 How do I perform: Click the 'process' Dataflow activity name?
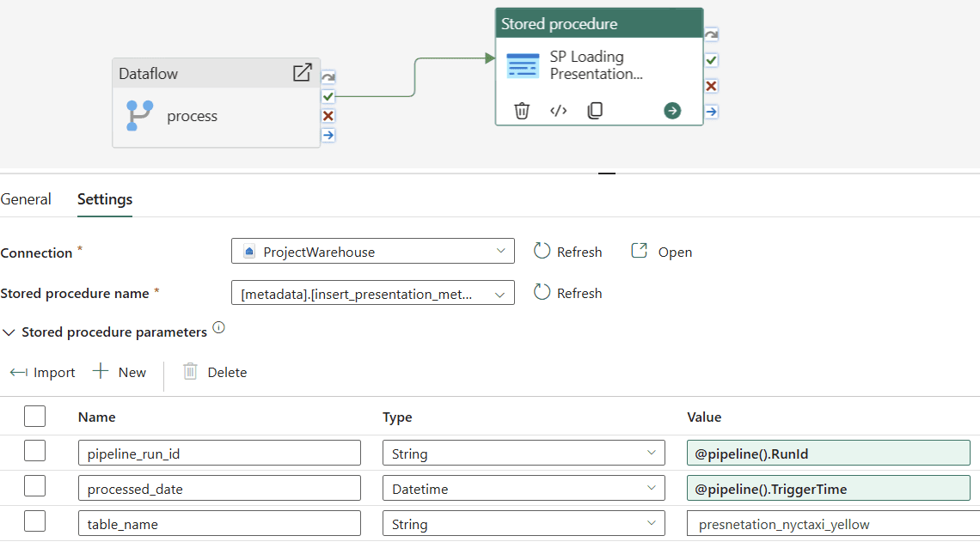point(192,116)
